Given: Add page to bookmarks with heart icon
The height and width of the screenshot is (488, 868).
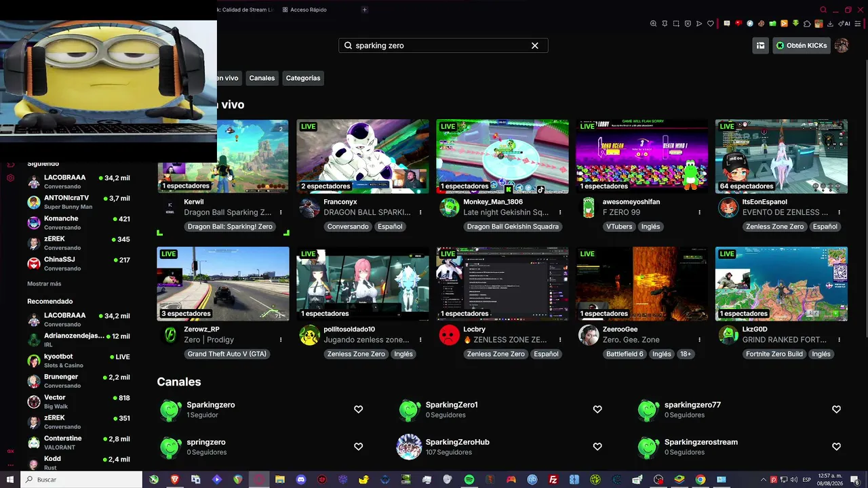Looking at the screenshot, I should (x=711, y=24).
